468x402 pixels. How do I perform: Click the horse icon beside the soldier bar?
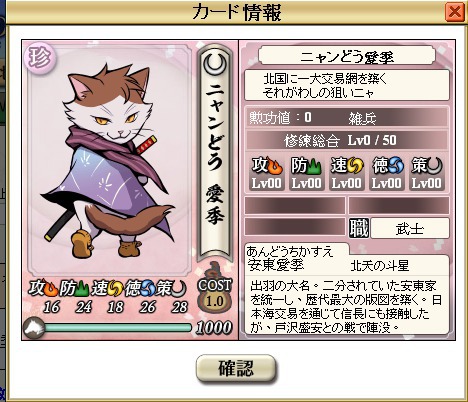[x=34, y=328]
